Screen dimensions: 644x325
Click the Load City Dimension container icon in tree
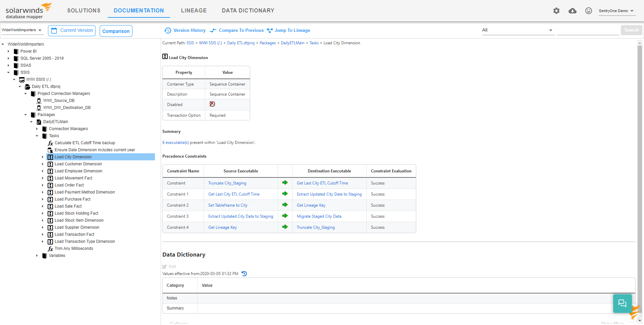(50, 157)
